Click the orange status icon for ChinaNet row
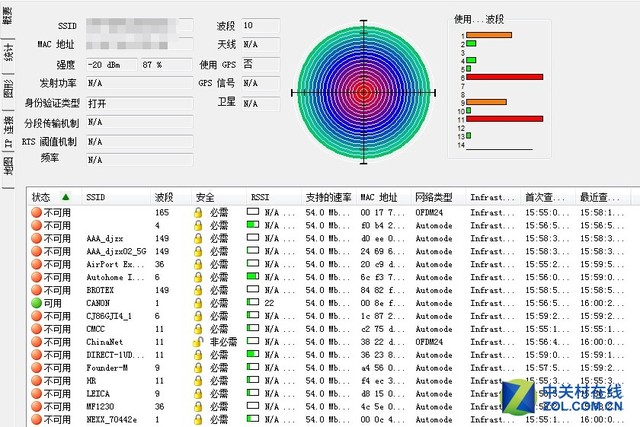Screen dimensions: 640x427 tap(36, 342)
